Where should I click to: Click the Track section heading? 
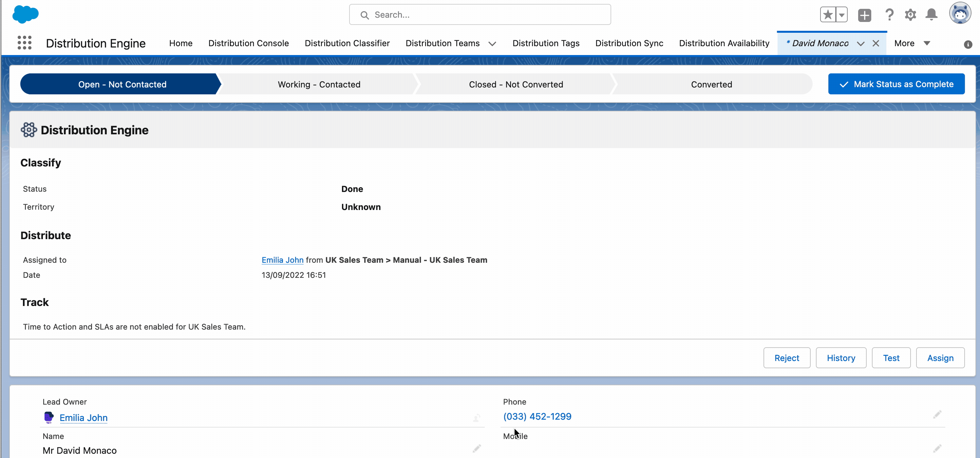tap(35, 302)
